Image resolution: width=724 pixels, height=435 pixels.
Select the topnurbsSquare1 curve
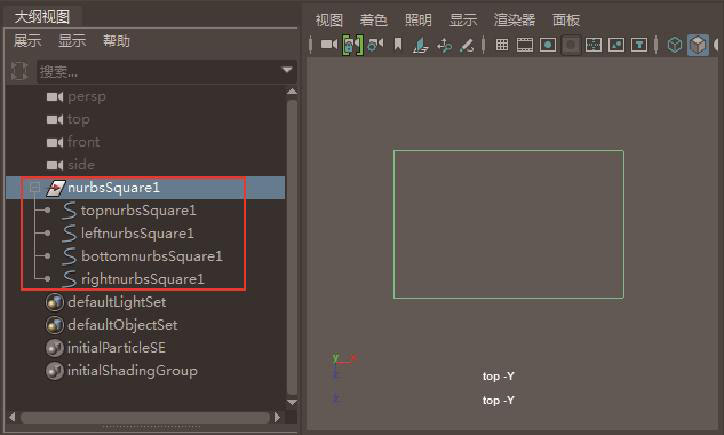pos(137,210)
